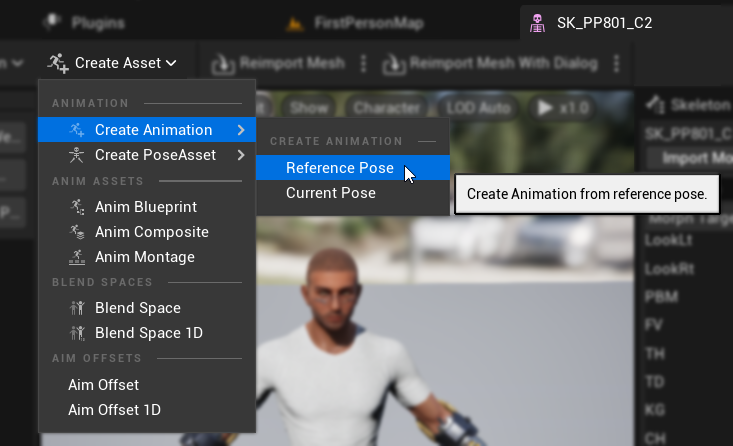This screenshot has width=733, height=446.
Task: Click the Anim Blueprint icon in menu
Action: click(x=77, y=207)
